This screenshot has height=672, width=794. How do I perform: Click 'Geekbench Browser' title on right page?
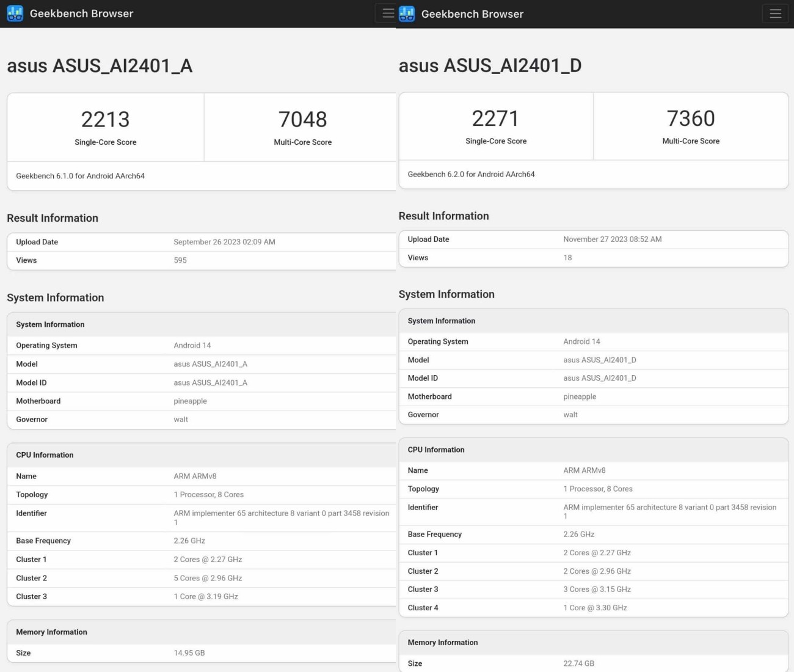(x=472, y=14)
